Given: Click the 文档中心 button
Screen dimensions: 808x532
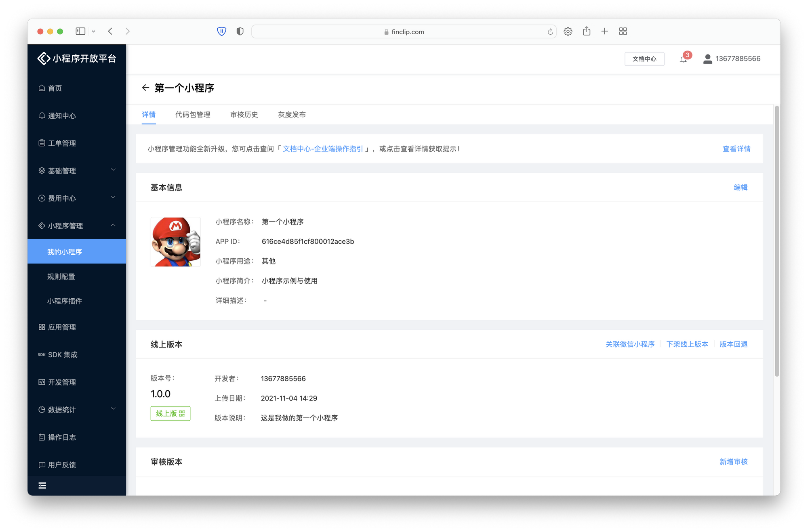Looking at the screenshot, I should tap(644, 59).
